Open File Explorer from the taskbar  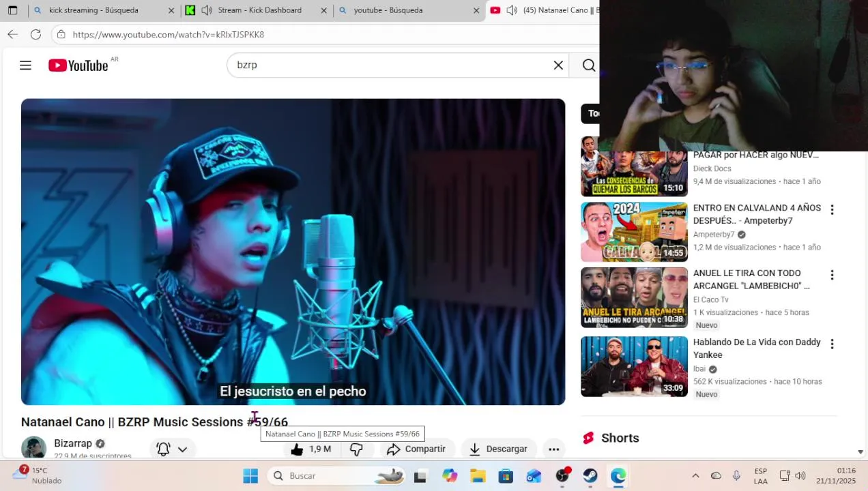tap(478, 476)
